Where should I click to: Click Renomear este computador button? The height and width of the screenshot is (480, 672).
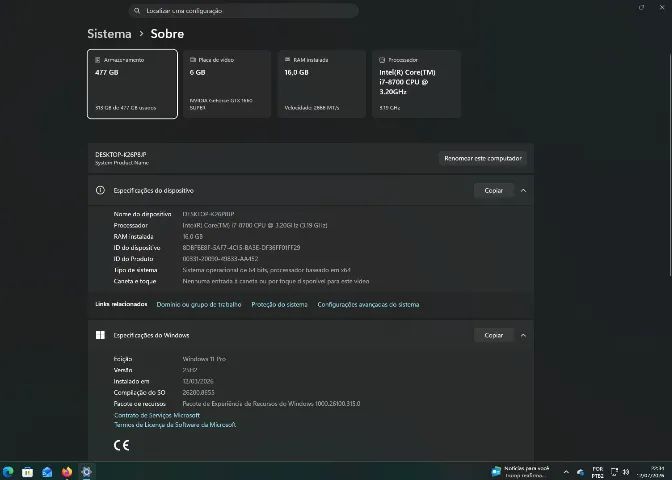pos(483,158)
